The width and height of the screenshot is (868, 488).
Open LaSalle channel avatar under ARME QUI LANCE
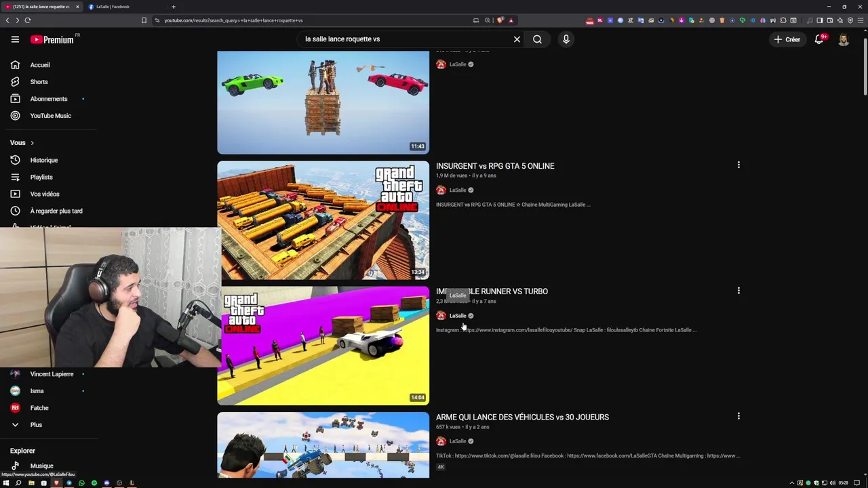click(441, 441)
